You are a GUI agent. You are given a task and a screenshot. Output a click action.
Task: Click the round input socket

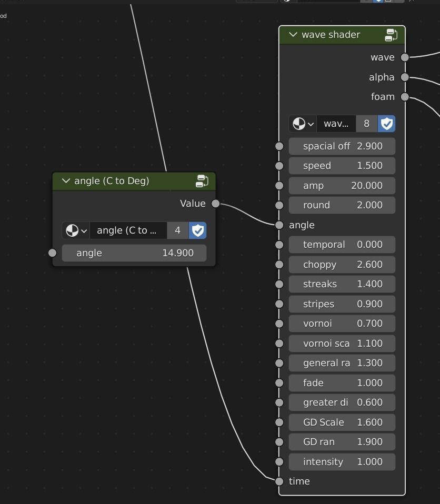tap(279, 205)
